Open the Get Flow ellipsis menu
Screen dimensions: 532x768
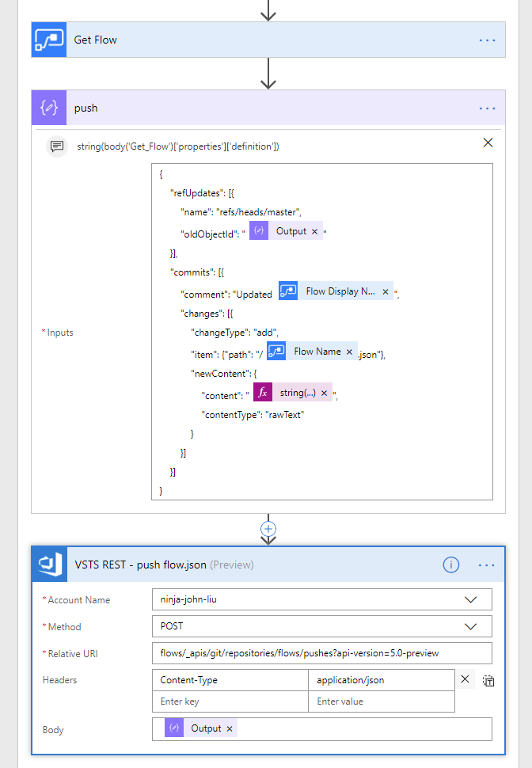point(487,40)
